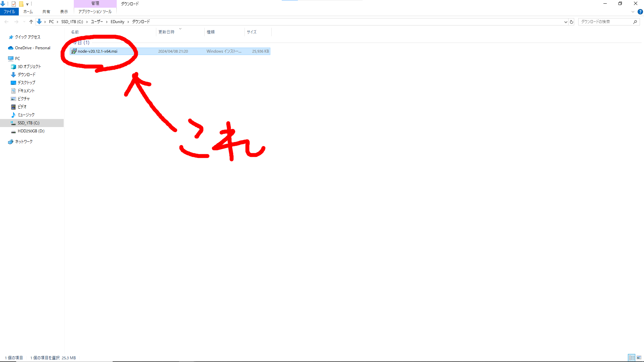Image resolution: width=644 pixels, height=362 pixels.
Task: Open the ファイル menu tab
Action: pos(9,12)
